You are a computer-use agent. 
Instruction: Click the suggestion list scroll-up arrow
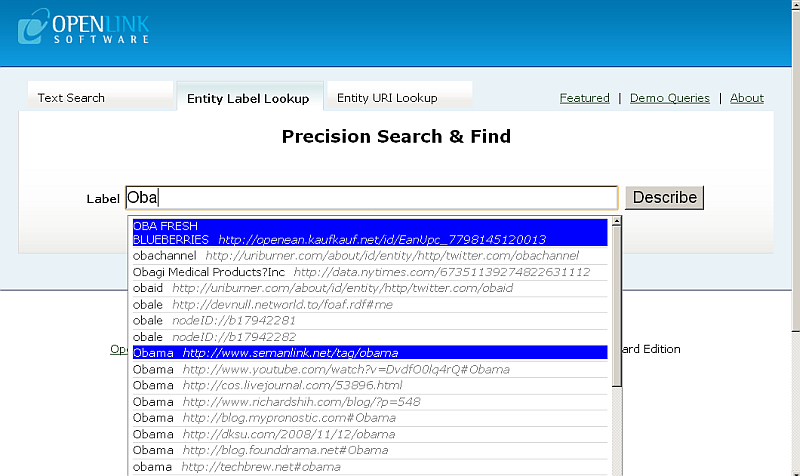(x=616, y=221)
